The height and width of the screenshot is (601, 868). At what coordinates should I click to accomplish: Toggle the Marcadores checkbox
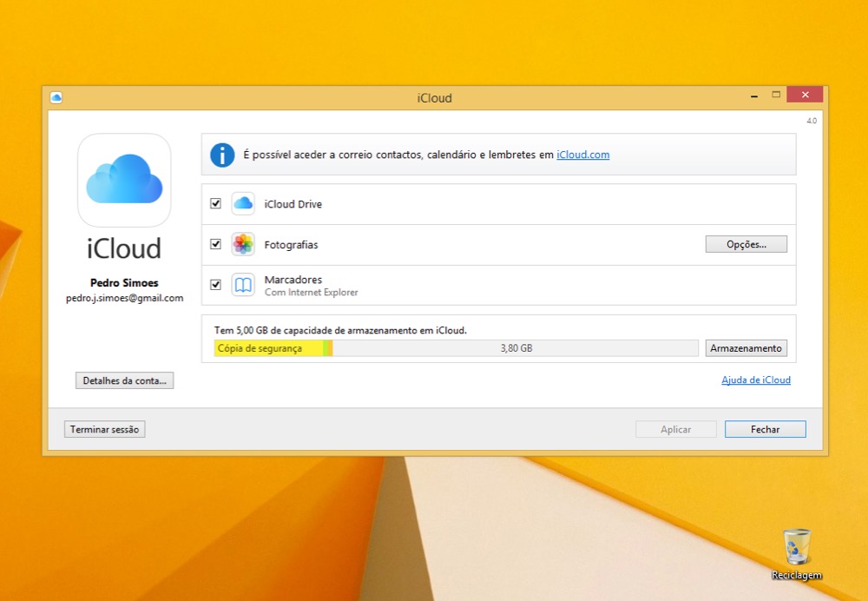pyautogui.click(x=216, y=284)
